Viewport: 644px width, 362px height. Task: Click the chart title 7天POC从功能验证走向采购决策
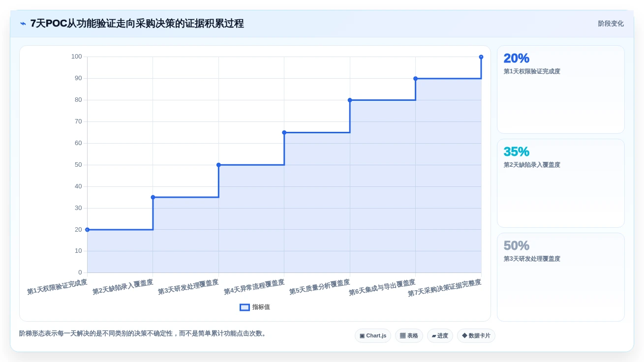[x=137, y=24]
